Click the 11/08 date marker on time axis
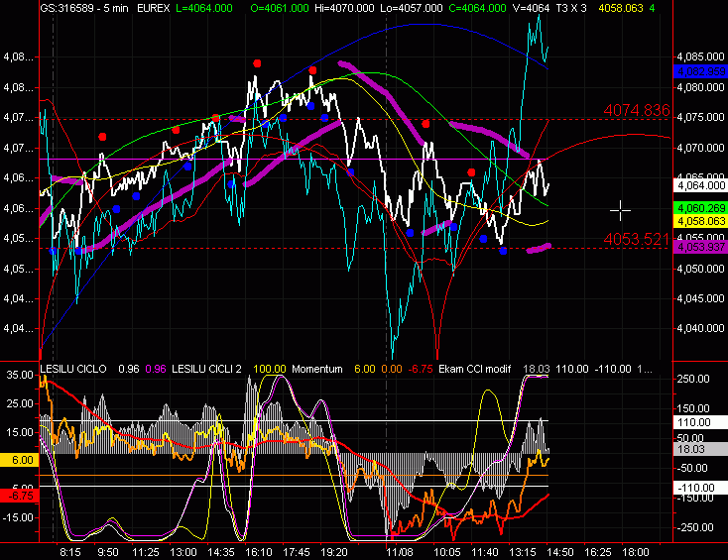 point(400,550)
